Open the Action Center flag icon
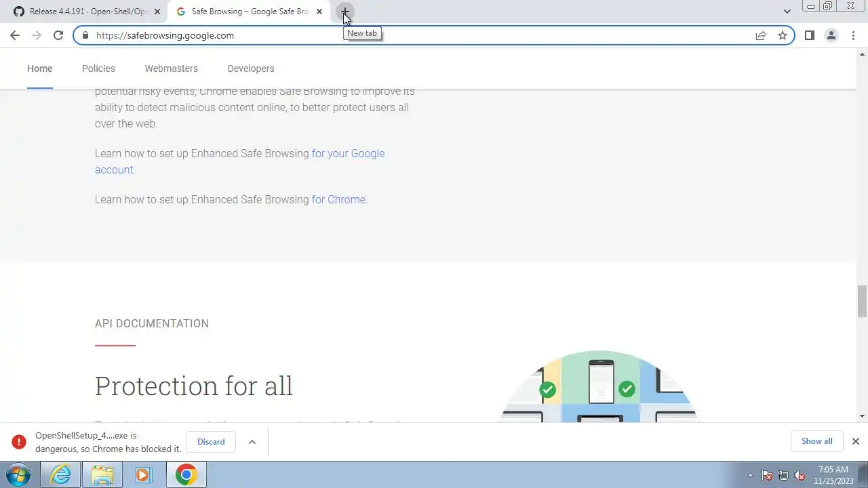The height and width of the screenshot is (488, 868). point(767,475)
